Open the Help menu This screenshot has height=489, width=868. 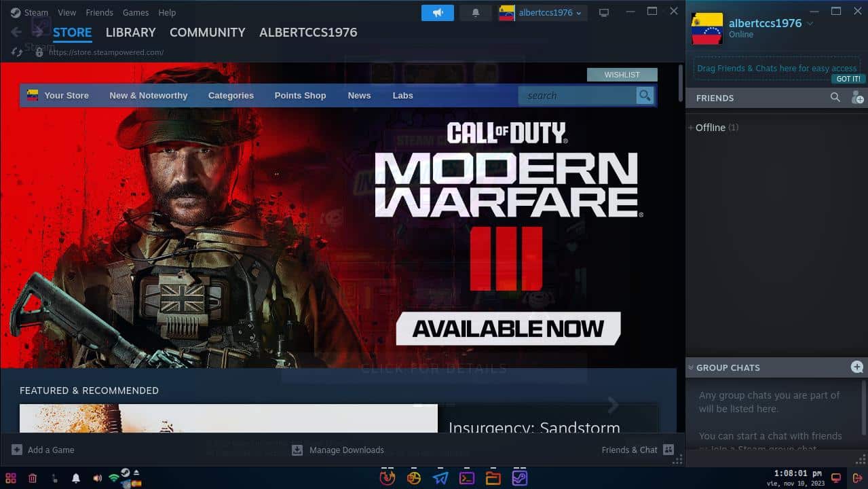pos(167,12)
